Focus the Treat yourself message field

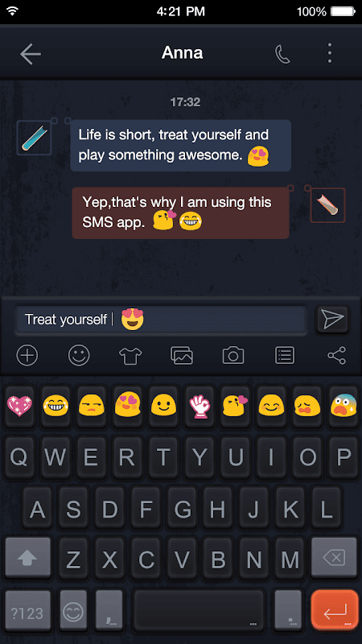(162, 320)
